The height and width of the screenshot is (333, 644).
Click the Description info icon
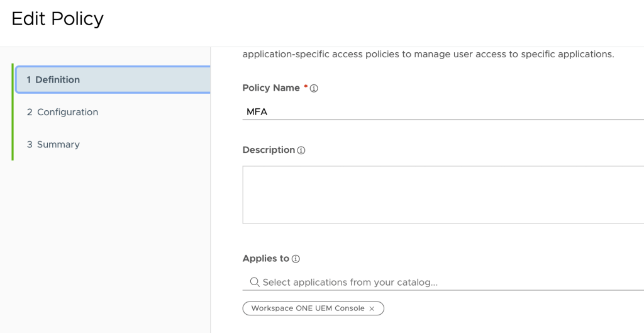click(301, 150)
